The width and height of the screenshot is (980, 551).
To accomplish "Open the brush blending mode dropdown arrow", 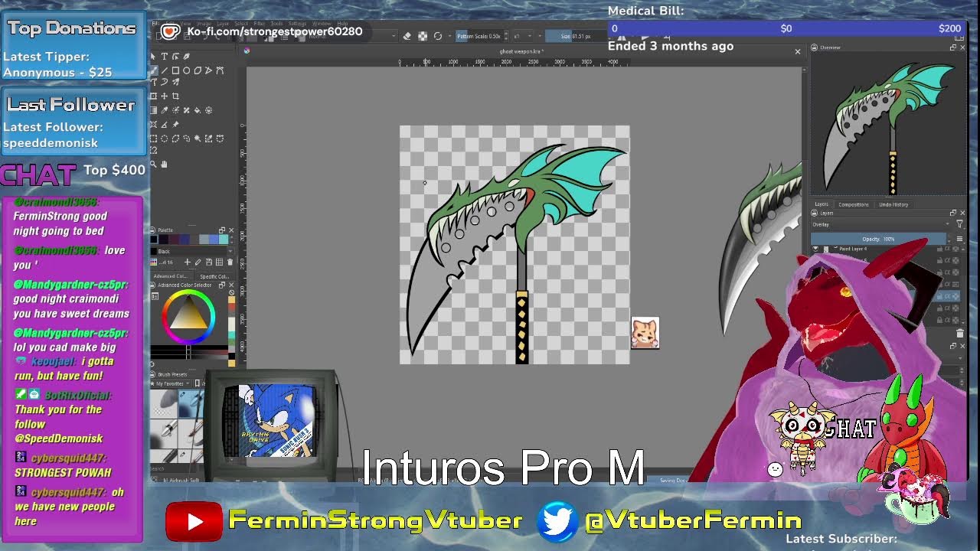I will tap(394, 36).
